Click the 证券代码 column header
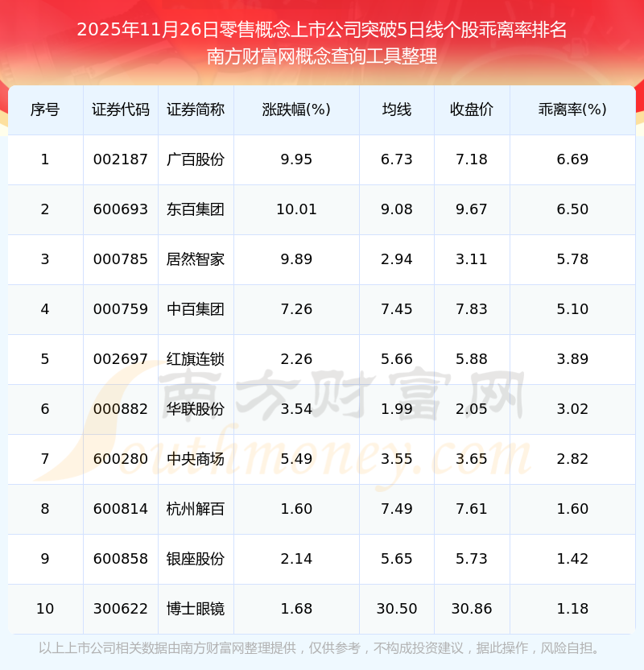The height and width of the screenshot is (670, 644). click(121, 110)
